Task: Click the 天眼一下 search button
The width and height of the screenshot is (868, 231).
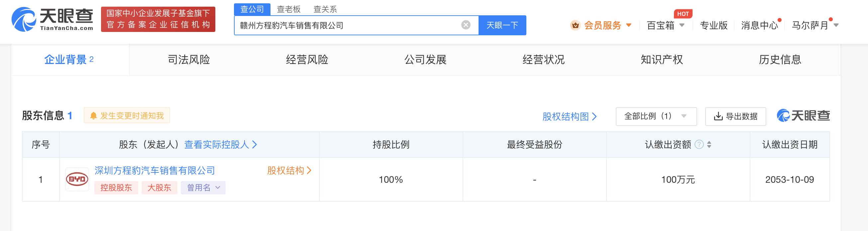Action: tap(502, 25)
